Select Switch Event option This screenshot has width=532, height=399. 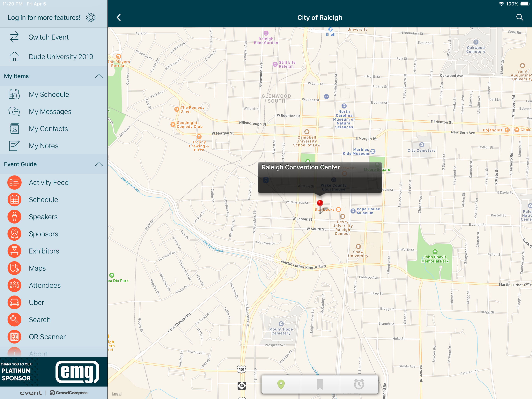[x=48, y=37]
